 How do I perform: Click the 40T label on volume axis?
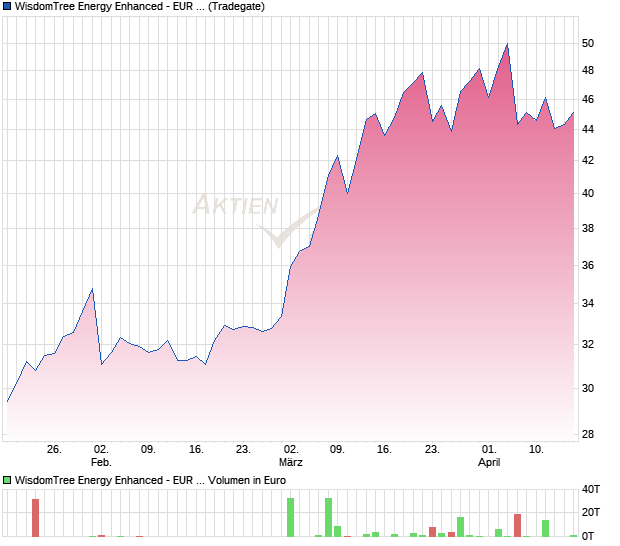pos(590,489)
